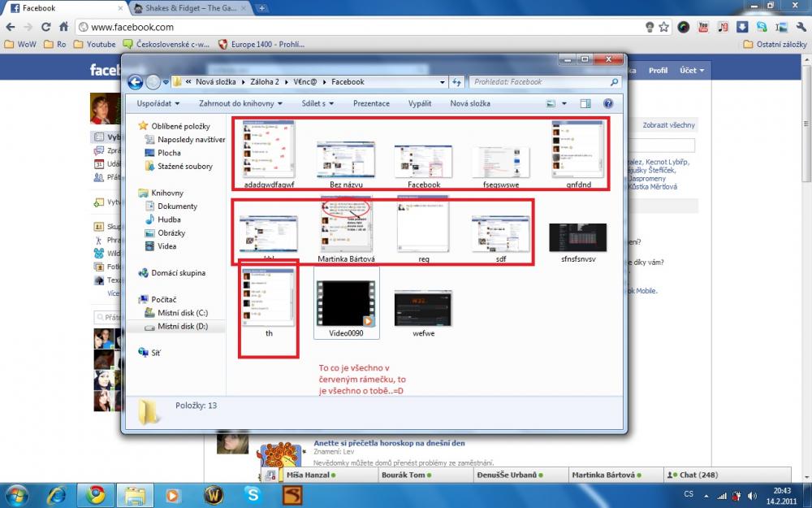The height and width of the screenshot is (508, 812).
Task: Select Stažené soubory in the navigation pane
Action: click(x=179, y=167)
